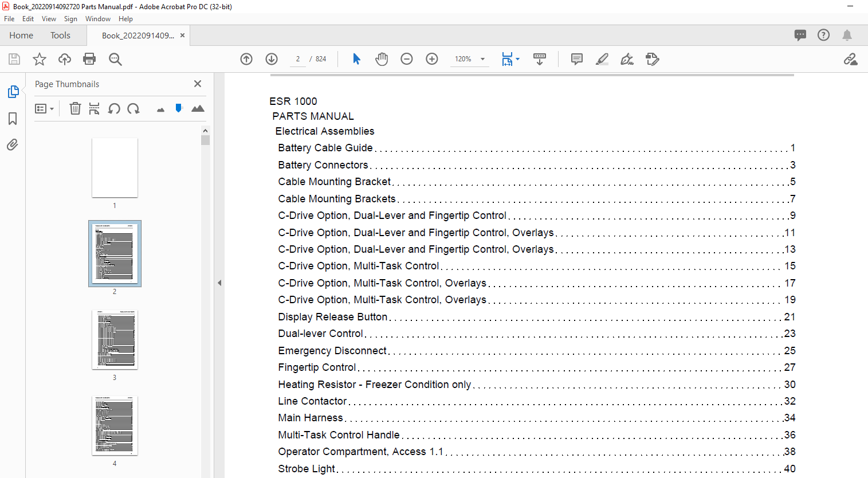Open the Bookmarks side panel
Image resolution: width=868 pixels, height=478 pixels.
click(13, 119)
